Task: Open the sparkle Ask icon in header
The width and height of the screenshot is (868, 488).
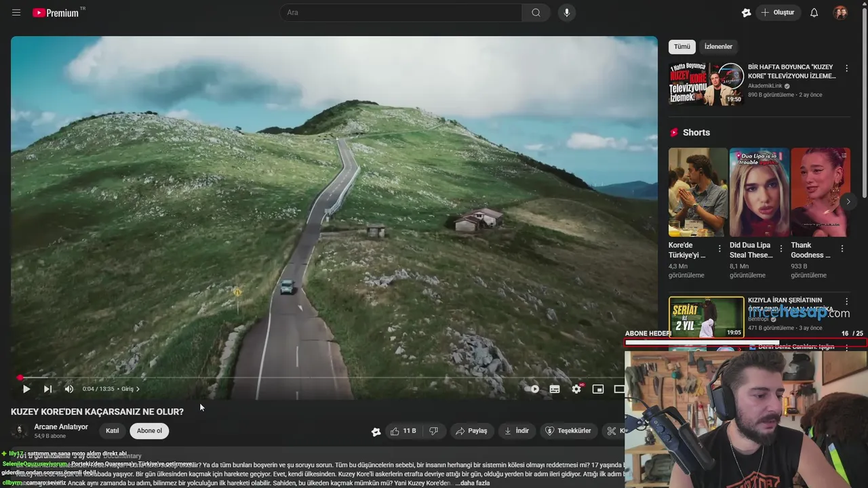Action: tap(746, 12)
